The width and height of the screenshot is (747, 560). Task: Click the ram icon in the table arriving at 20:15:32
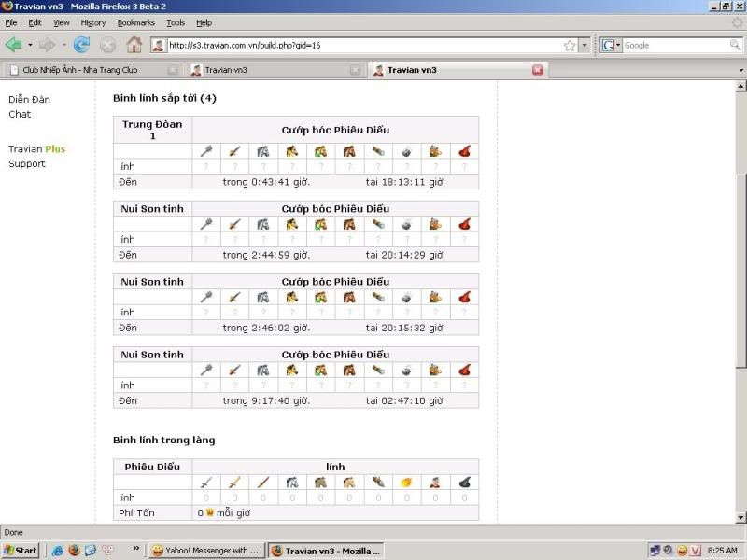378,297
